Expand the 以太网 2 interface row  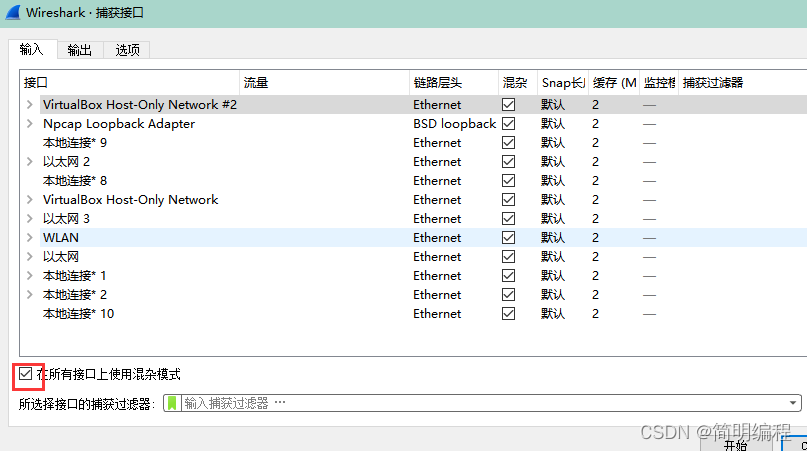click(x=30, y=162)
